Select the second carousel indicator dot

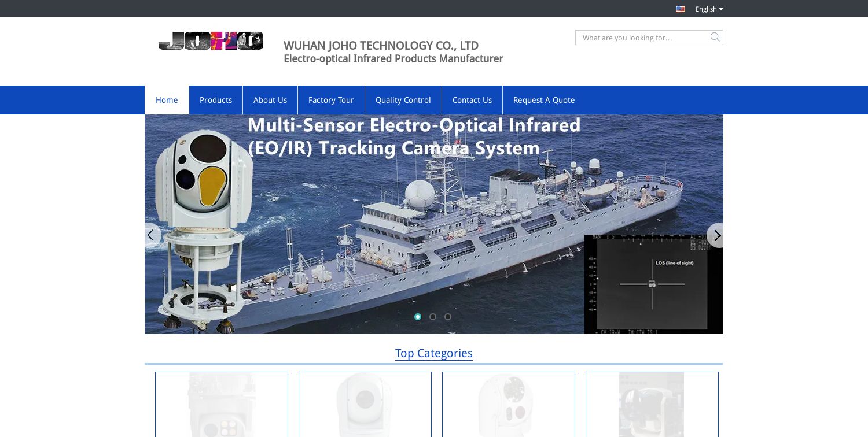(433, 317)
